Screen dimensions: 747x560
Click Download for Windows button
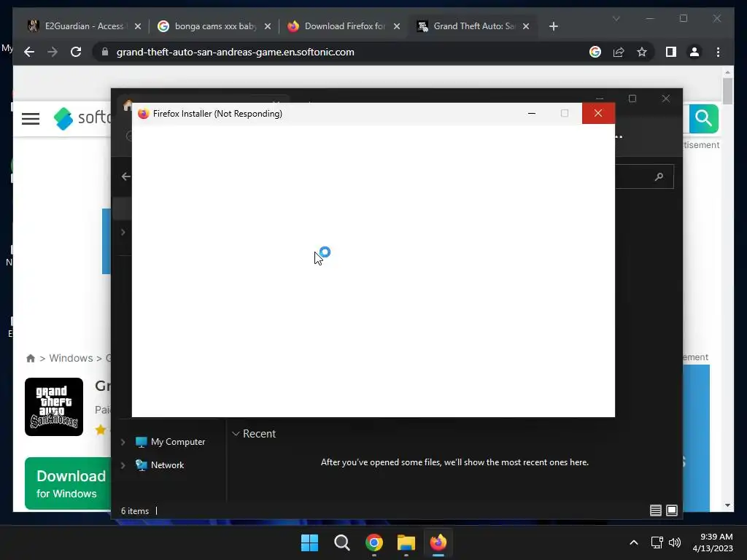click(68, 483)
